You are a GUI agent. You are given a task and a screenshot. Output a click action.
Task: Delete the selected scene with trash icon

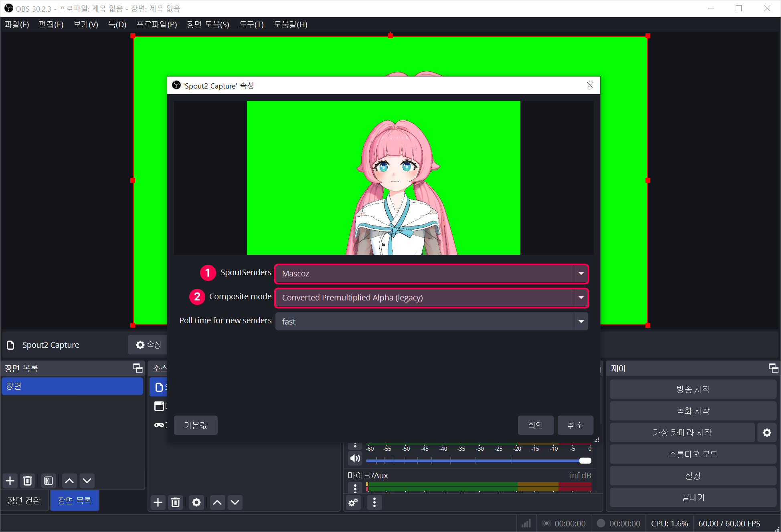(x=28, y=481)
